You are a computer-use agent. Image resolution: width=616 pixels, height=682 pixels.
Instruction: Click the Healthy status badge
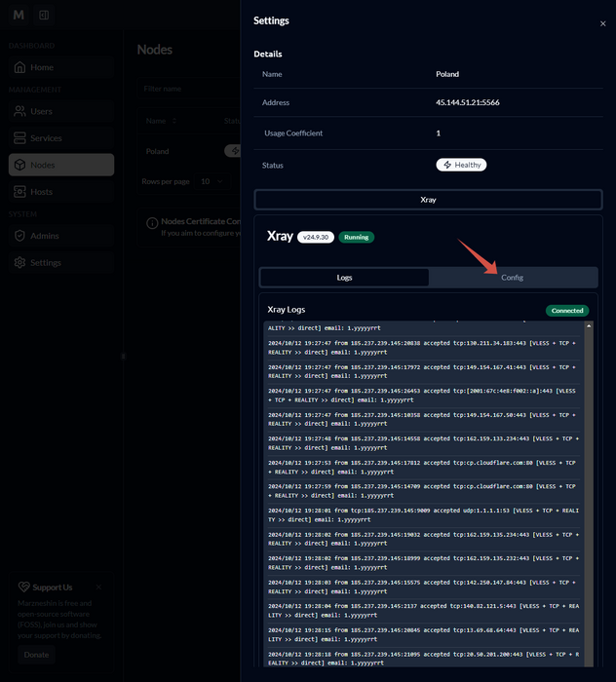coord(461,165)
